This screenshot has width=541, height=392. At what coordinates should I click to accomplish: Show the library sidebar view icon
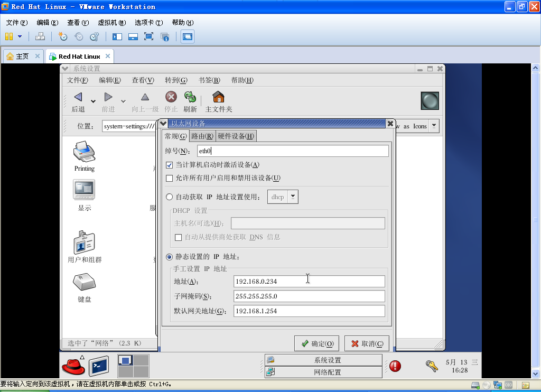[117, 36]
